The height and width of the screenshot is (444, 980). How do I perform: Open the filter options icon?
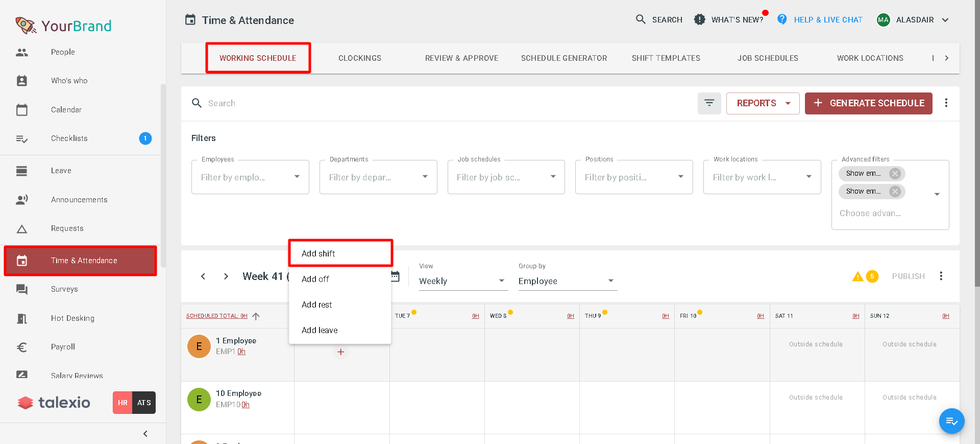[709, 103]
